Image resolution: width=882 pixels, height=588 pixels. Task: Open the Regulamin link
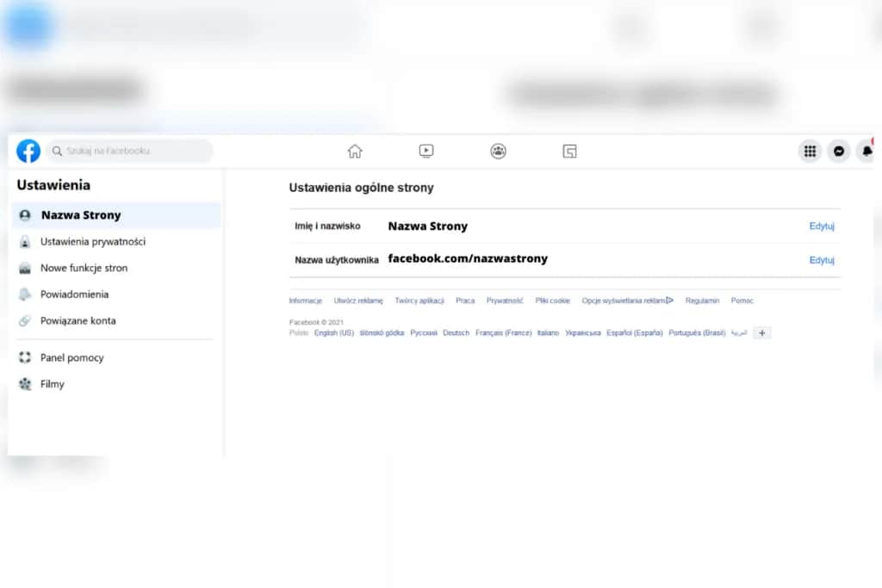point(702,300)
